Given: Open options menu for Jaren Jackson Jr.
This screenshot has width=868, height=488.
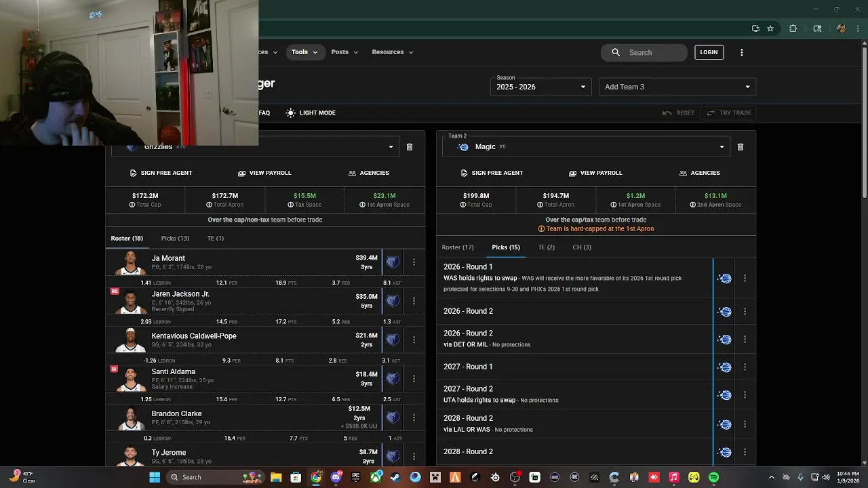Looking at the screenshot, I should (414, 300).
